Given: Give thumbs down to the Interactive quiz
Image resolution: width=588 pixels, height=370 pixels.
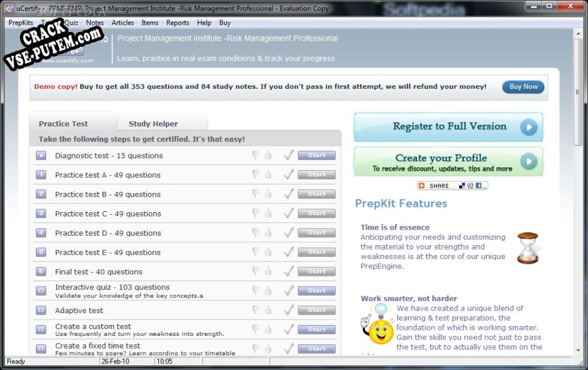Looking at the screenshot, I should tap(256, 290).
